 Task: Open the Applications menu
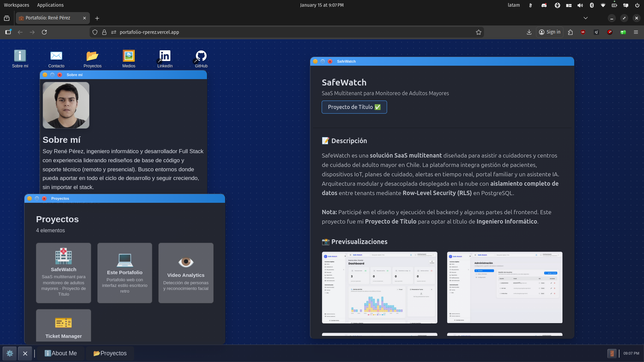tap(50, 5)
